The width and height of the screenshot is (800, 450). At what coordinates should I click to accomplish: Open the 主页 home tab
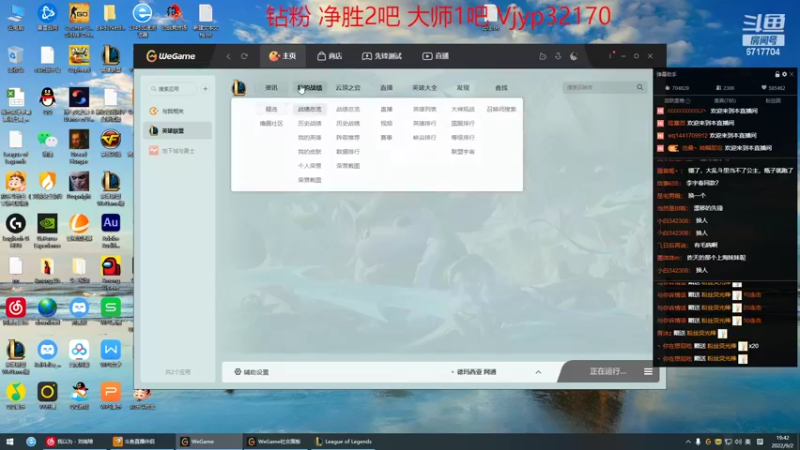coord(283,56)
